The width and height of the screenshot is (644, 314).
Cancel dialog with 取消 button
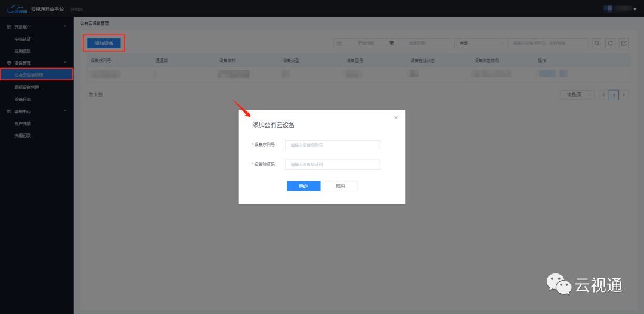(340, 186)
